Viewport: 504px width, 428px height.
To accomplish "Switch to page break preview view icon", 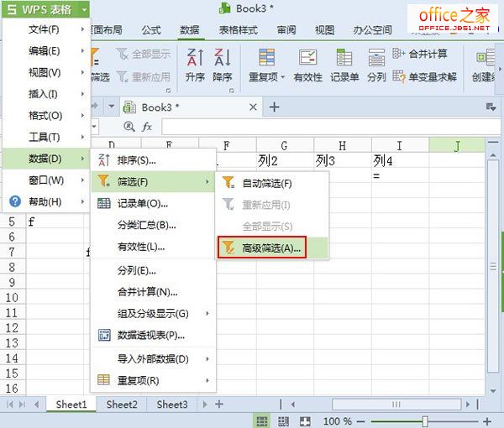I will pyautogui.click(x=283, y=420).
